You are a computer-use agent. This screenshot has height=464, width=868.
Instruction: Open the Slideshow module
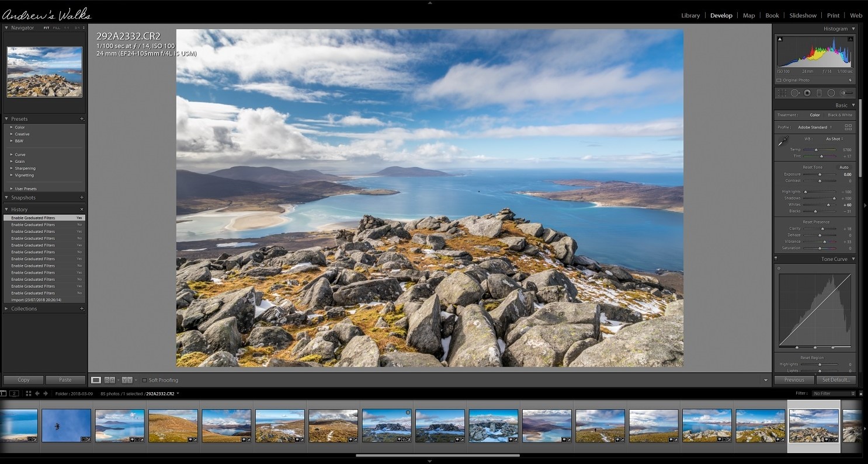[803, 16]
